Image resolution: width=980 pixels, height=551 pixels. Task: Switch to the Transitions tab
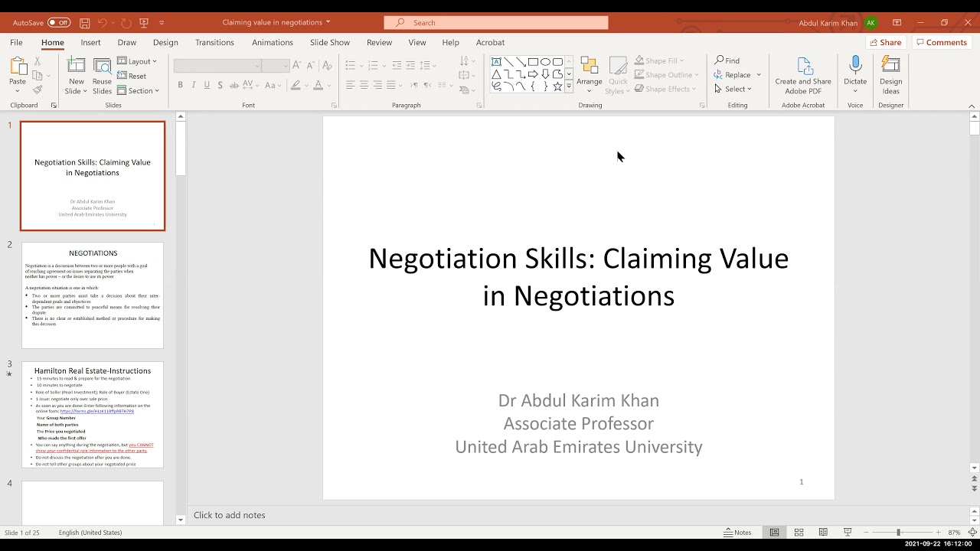[x=214, y=43]
